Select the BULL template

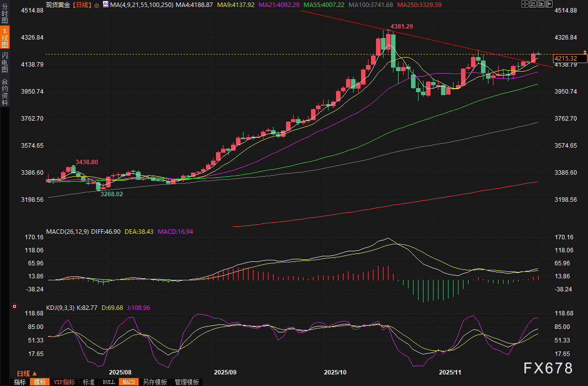tap(108, 382)
